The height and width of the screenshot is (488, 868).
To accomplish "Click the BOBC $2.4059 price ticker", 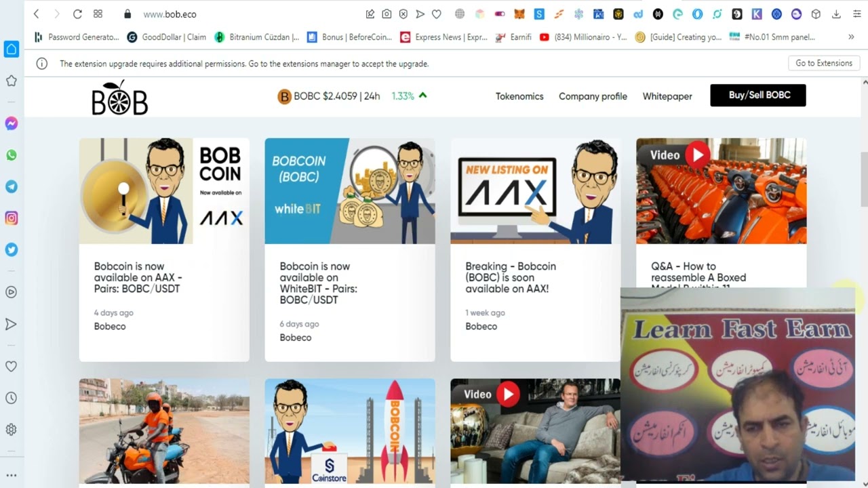I will [x=329, y=96].
